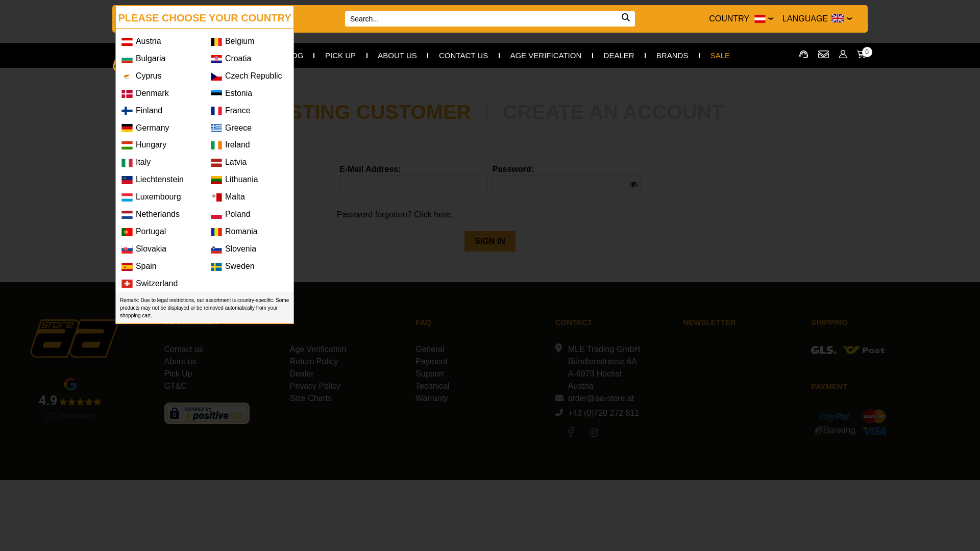Image resolution: width=980 pixels, height=551 pixels.
Task: Open footer Return Policy link
Action: click(314, 362)
